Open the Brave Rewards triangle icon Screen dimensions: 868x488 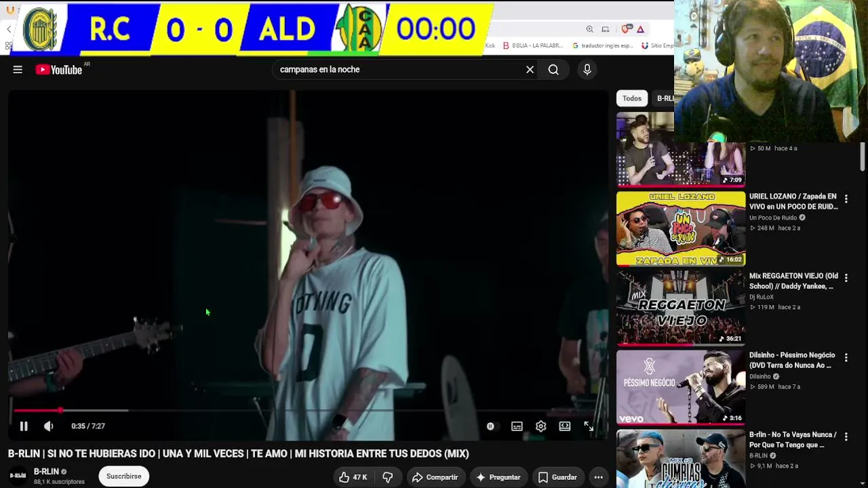640,29
